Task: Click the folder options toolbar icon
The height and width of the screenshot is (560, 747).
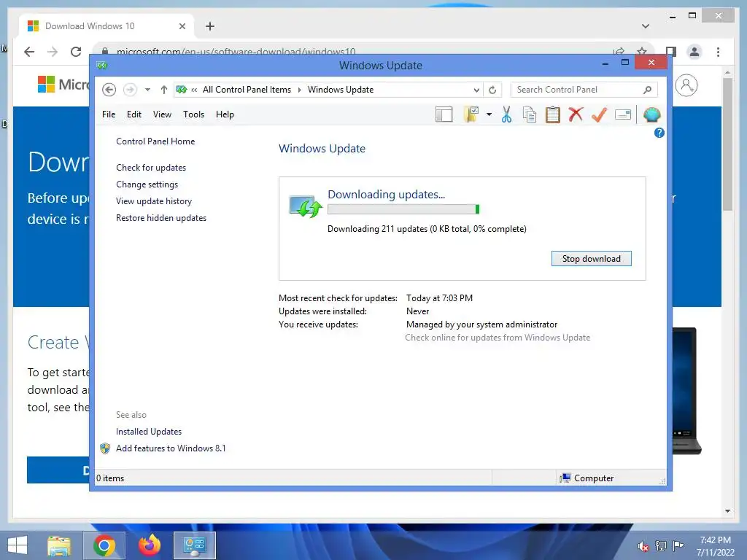Action: (x=471, y=114)
